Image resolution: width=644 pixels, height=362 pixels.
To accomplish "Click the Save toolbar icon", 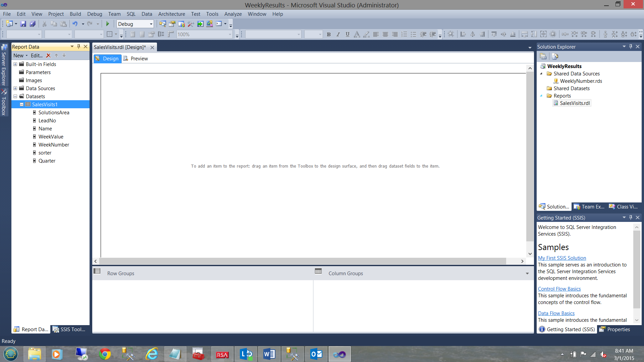I will tap(23, 24).
